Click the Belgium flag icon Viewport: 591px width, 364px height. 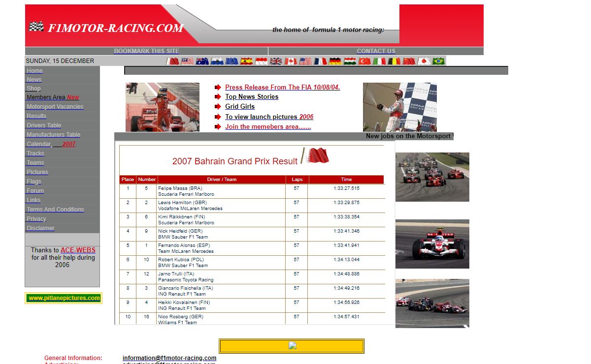(394, 61)
